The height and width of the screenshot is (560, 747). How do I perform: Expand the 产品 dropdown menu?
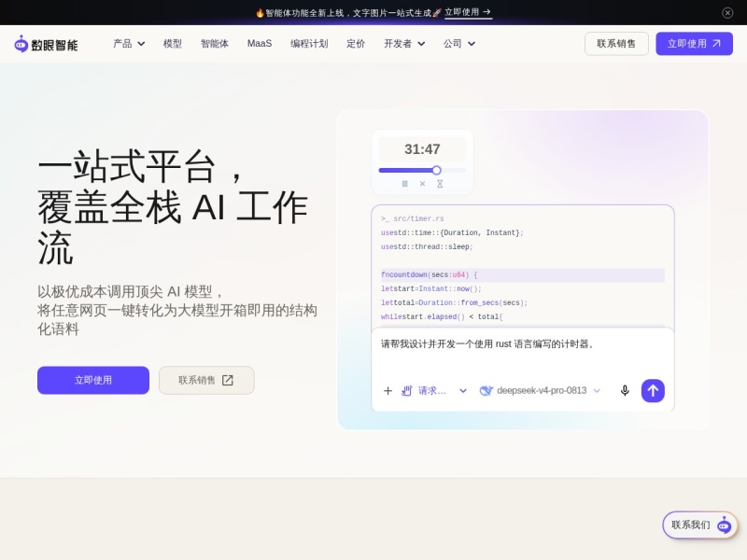coord(129,44)
